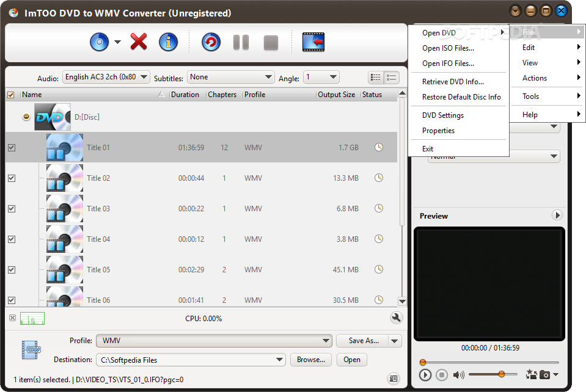The image size is (586, 392).
Task: Uncheck the Title 05 checkbox
Action: (12, 270)
